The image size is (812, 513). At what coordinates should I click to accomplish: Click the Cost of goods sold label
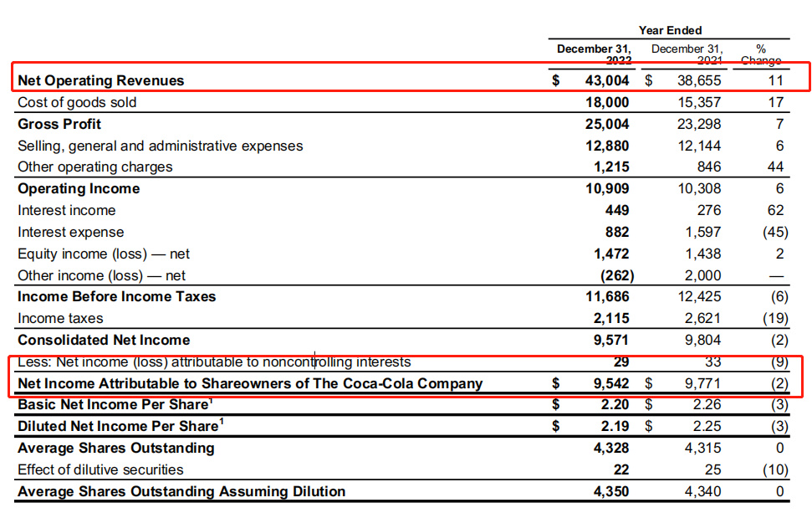(x=77, y=103)
